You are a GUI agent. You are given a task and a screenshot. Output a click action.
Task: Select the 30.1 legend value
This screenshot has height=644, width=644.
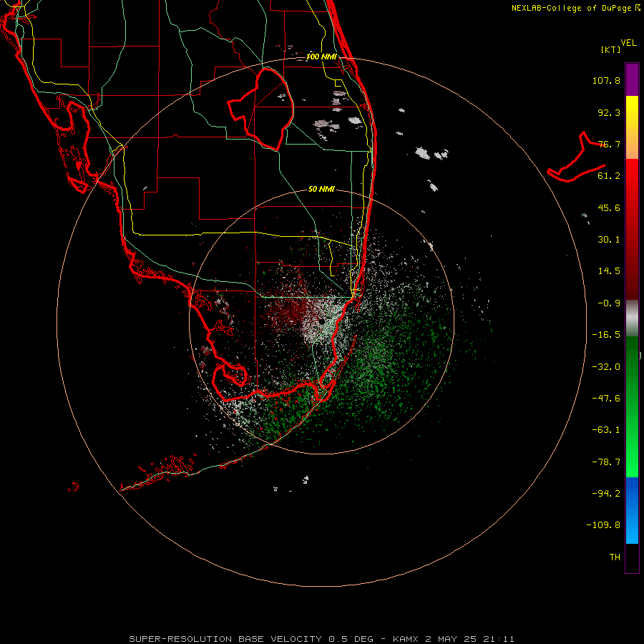(609, 240)
